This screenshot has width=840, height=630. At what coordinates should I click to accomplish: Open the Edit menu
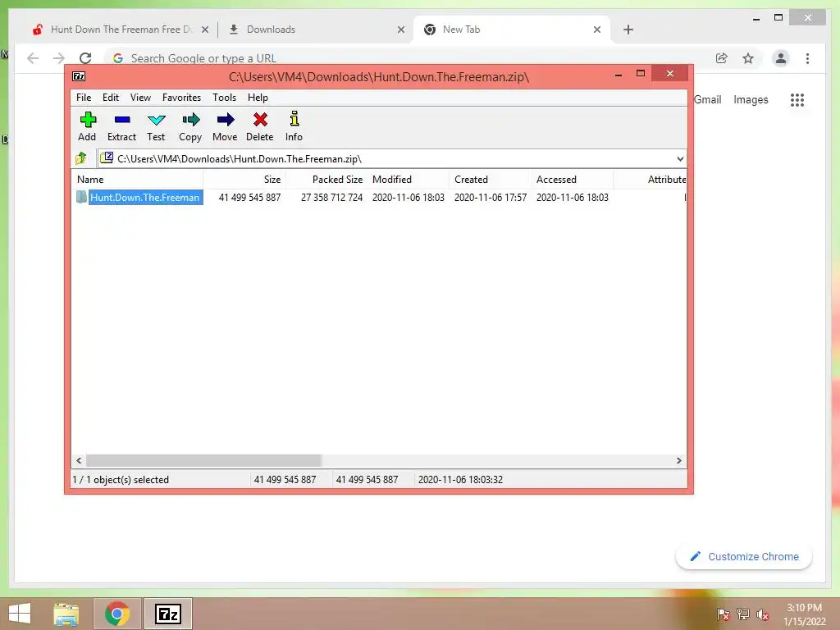click(x=111, y=98)
